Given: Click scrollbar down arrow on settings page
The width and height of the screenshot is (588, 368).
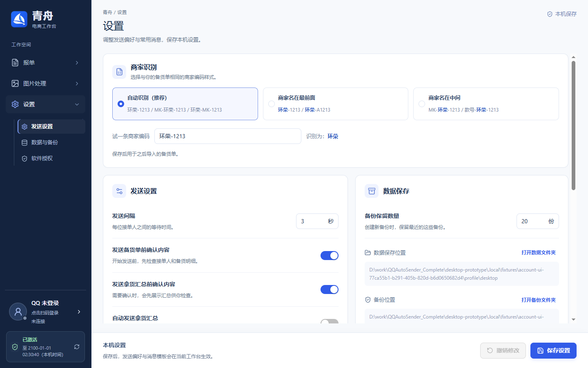Looking at the screenshot, I should tap(573, 320).
